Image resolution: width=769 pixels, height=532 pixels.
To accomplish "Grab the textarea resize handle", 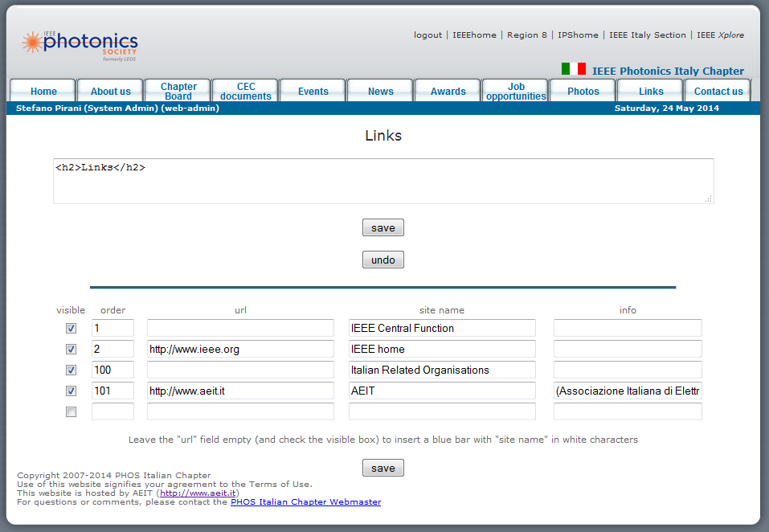I will tap(708, 198).
